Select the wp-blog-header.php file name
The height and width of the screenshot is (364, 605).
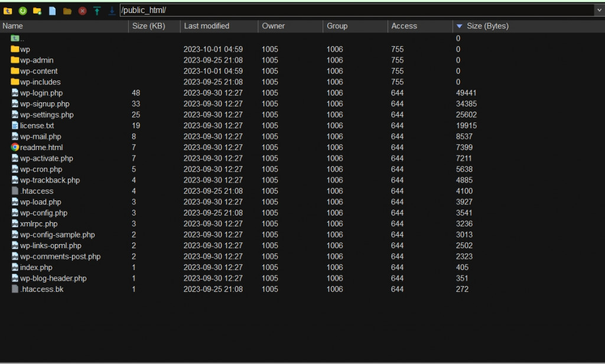click(x=53, y=278)
